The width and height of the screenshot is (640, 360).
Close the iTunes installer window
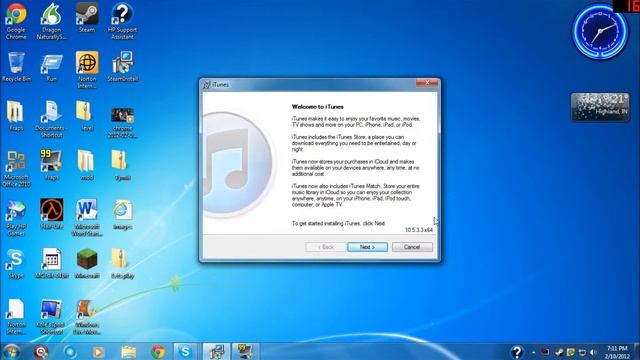[x=427, y=83]
